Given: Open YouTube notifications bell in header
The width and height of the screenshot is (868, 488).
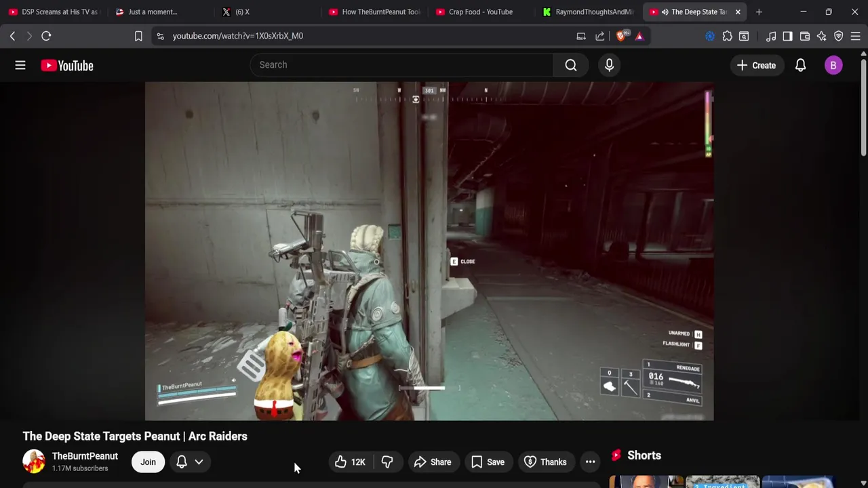Looking at the screenshot, I should pos(800,65).
